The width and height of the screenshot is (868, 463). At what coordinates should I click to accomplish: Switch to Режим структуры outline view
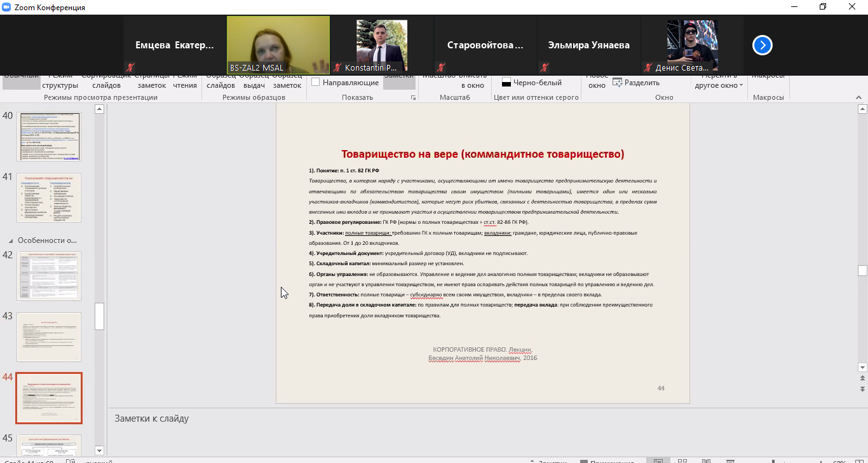[60, 81]
